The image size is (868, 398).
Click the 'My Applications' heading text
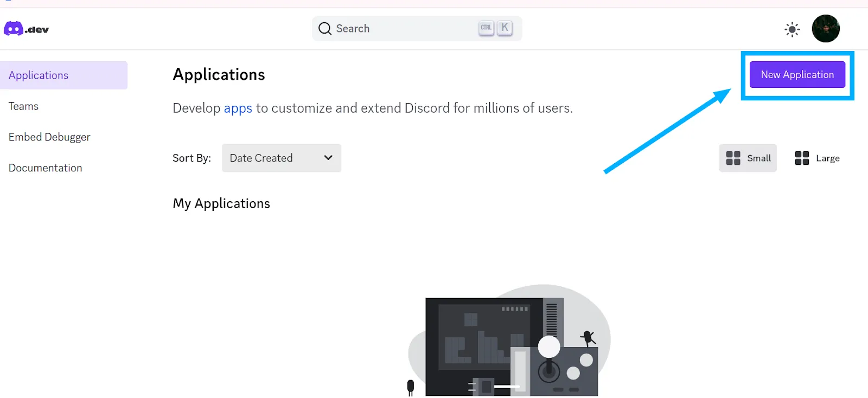coord(221,203)
